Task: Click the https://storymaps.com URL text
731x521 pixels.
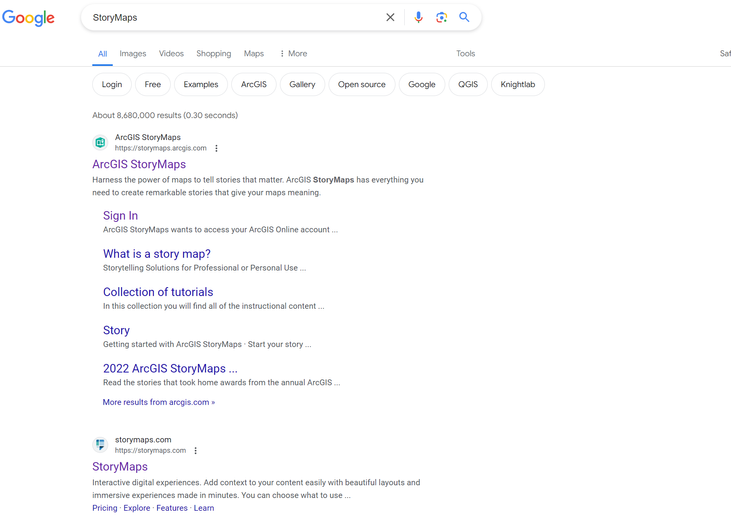Action: coord(150,451)
